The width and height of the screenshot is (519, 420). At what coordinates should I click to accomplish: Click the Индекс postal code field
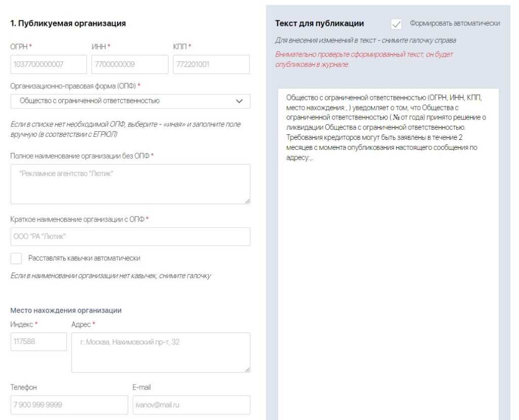pos(39,341)
